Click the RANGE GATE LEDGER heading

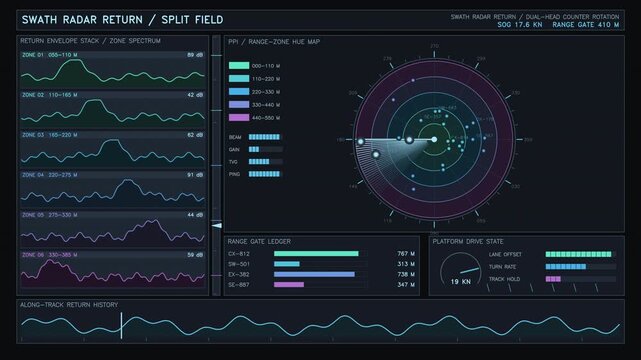(x=259, y=241)
